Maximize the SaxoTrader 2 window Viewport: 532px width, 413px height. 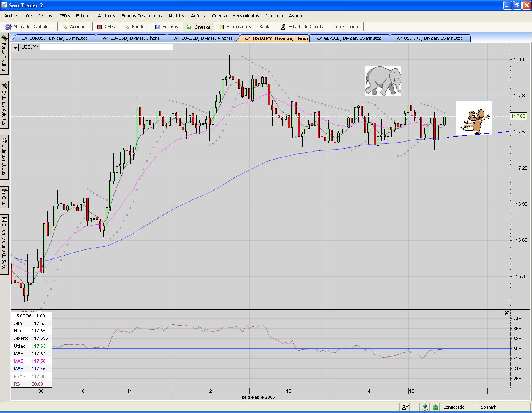(517, 5)
